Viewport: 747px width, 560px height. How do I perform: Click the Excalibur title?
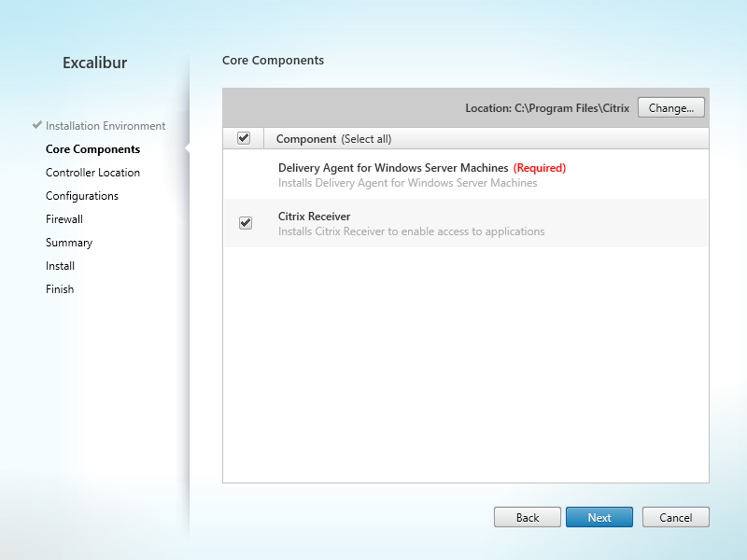click(95, 63)
